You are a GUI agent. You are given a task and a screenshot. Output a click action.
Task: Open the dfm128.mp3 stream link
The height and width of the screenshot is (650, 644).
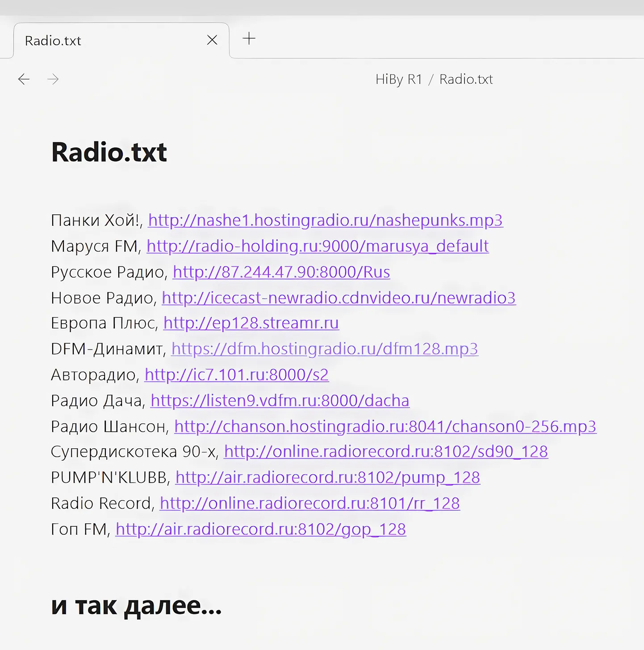tap(325, 349)
